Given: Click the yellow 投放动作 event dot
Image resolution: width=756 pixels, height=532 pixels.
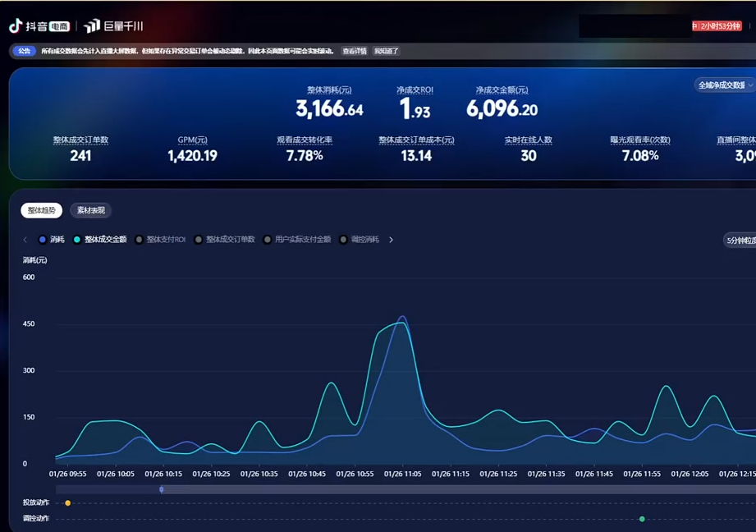Looking at the screenshot, I should [67, 503].
